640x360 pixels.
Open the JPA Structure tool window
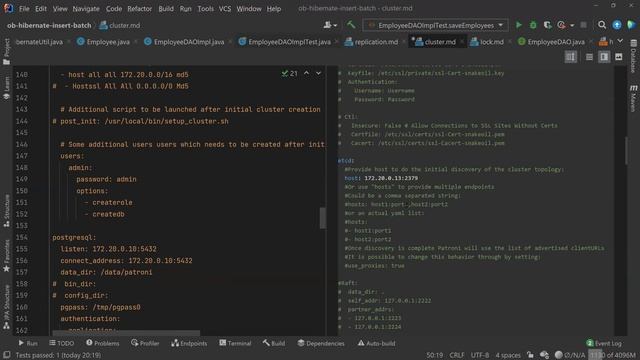point(7,307)
